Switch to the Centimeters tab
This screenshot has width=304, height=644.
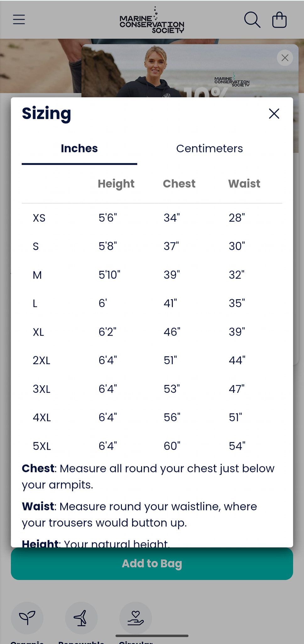coord(209,148)
